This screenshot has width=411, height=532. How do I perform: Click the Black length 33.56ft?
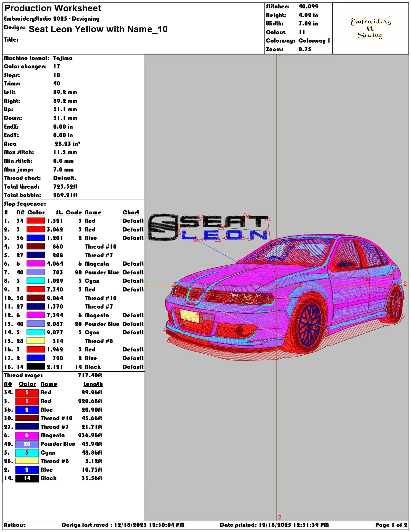[92, 478]
